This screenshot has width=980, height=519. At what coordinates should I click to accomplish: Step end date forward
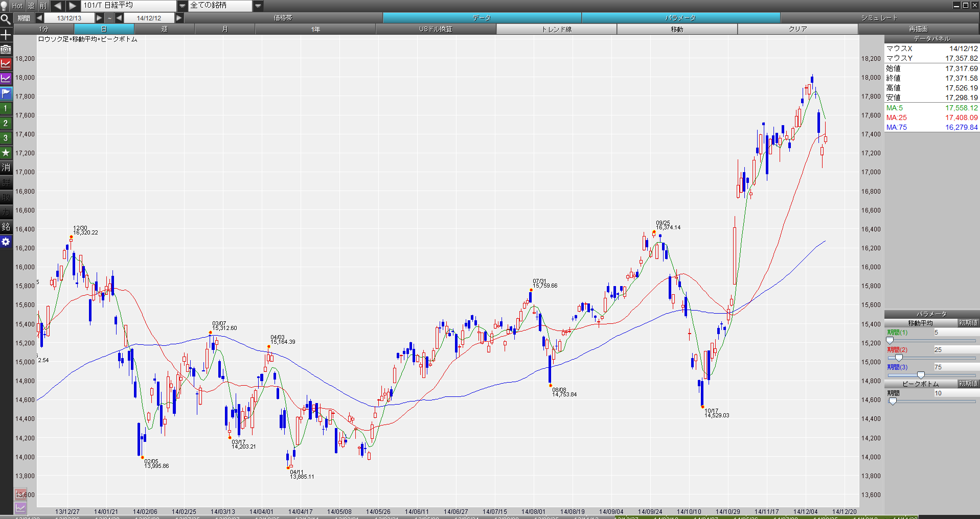179,18
